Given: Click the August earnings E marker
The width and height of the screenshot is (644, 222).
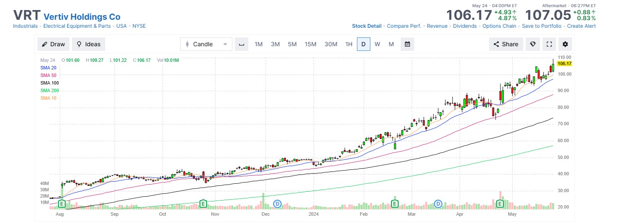Looking at the screenshot, I should pos(61,204).
